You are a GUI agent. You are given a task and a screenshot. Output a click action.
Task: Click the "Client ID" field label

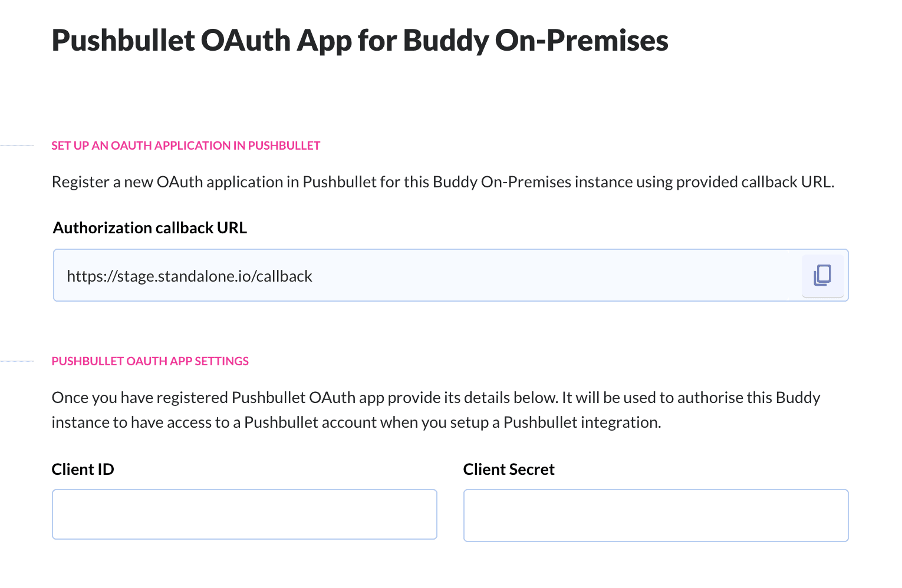click(x=83, y=470)
